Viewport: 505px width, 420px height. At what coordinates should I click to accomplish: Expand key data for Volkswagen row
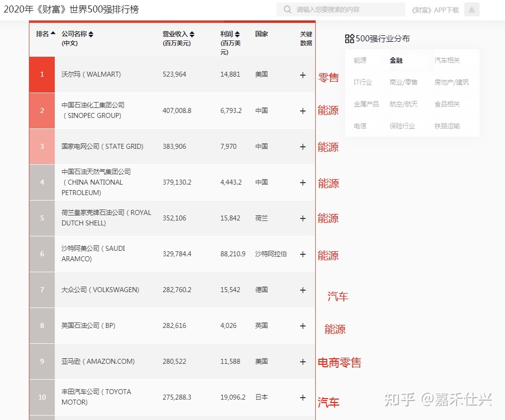303,290
